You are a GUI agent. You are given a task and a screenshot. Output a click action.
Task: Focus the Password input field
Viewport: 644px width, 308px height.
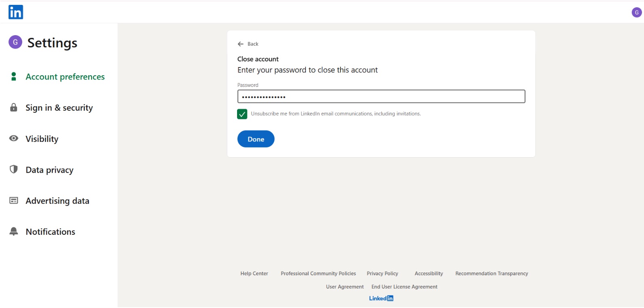pos(381,97)
